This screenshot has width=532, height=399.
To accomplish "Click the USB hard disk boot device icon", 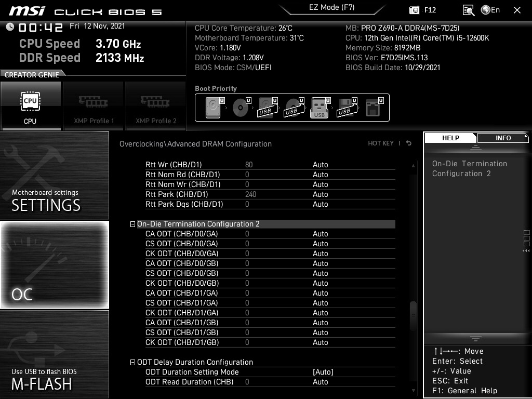I will coord(268,108).
